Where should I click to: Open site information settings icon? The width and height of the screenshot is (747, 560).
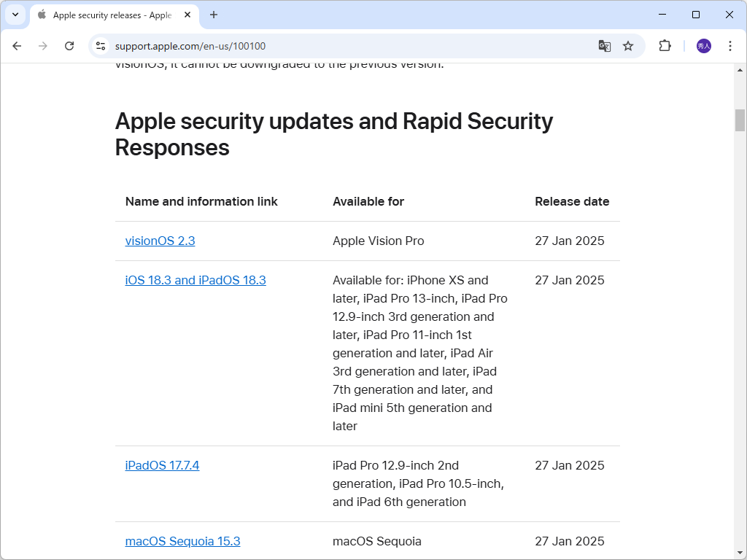[x=99, y=45]
